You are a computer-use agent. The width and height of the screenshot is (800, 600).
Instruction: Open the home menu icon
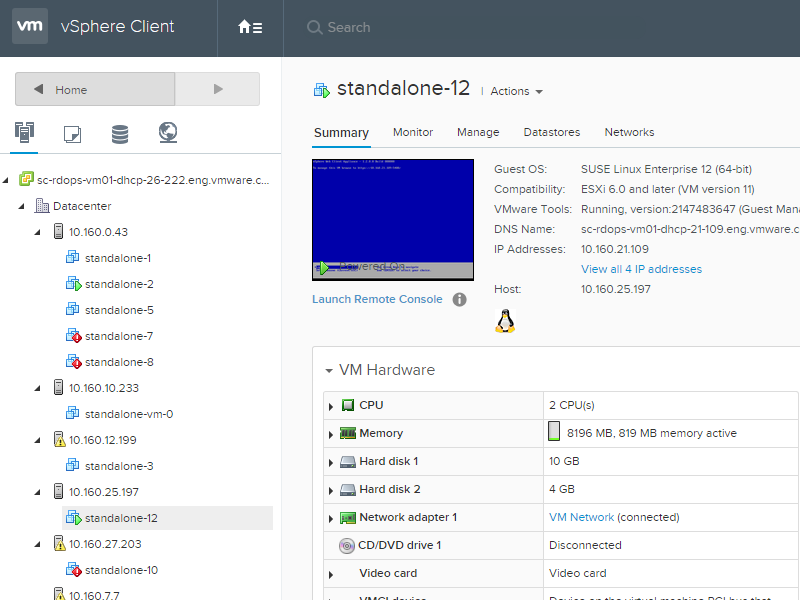pos(250,27)
